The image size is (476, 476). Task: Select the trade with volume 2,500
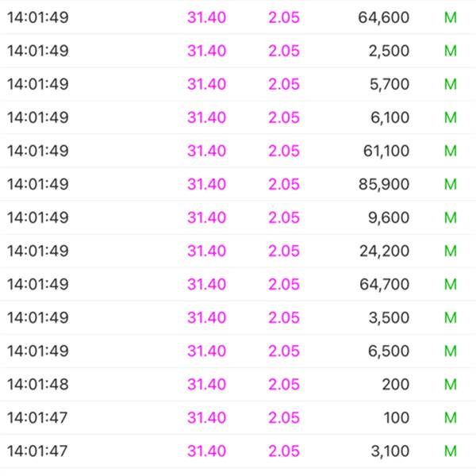click(x=389, y=51)
